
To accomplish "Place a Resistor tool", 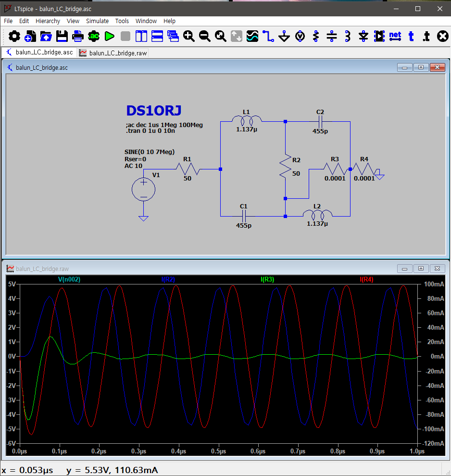I will pos(316,37).
